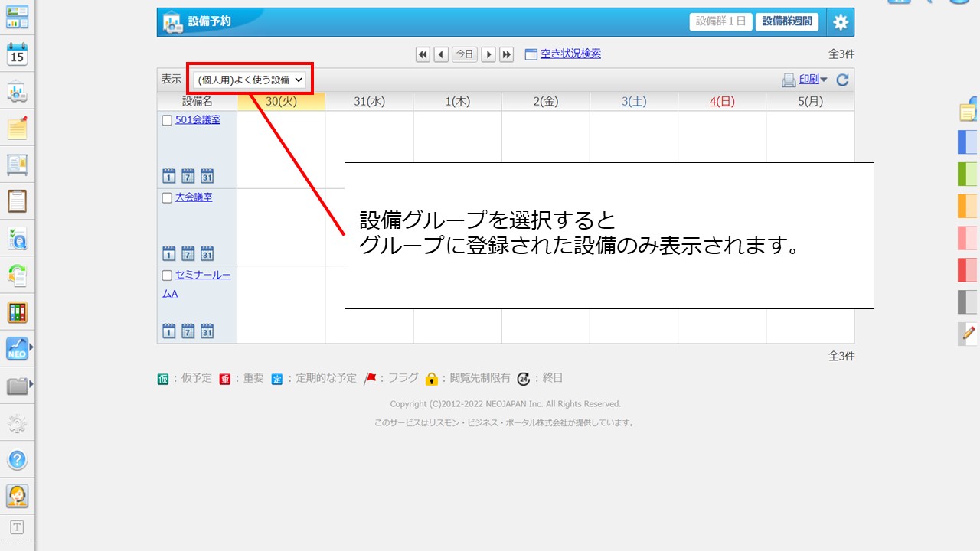Viewport: 980px width, 551px height.
Task: Tick the 大会議室 checkbox
Action: (x=167, y=197)
